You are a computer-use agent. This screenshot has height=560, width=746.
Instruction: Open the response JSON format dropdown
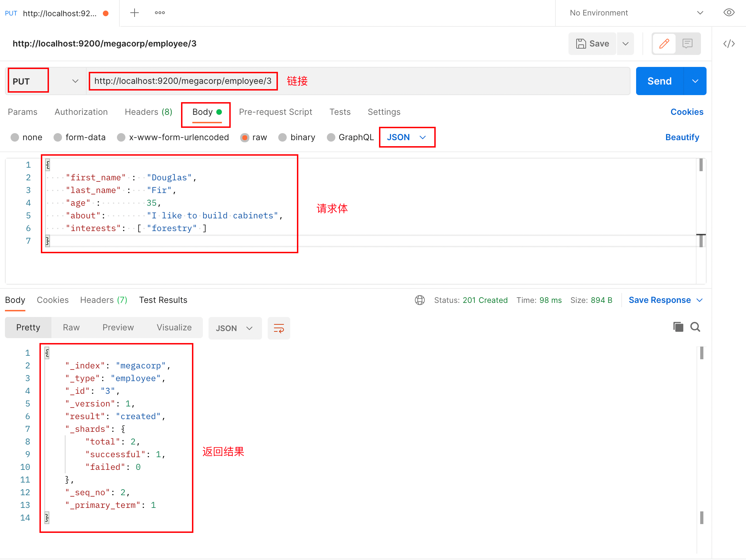(235, 328)
